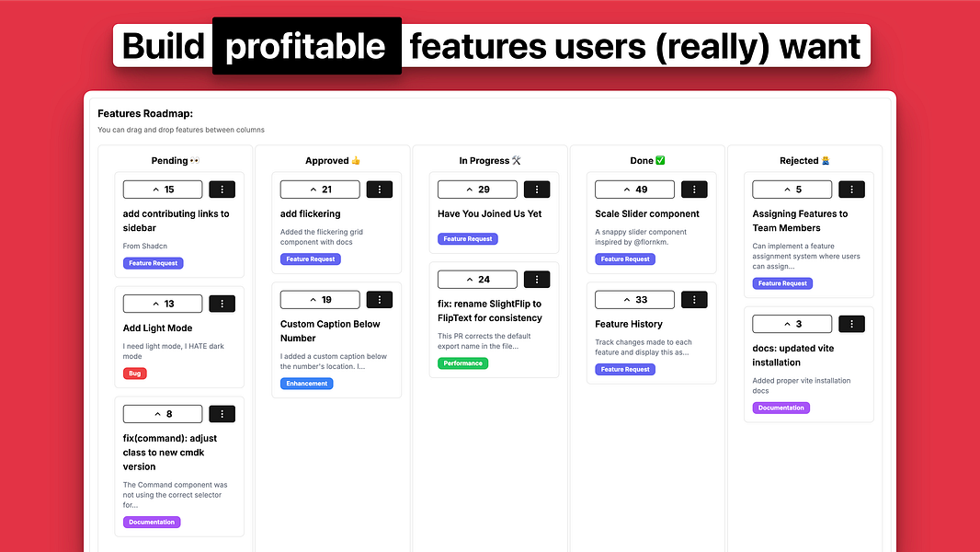Screen dimensions: 980x552
Task: Upvote the 'Scale Slider component' feature
Action: pyautogui.click(x=634, y=189)
